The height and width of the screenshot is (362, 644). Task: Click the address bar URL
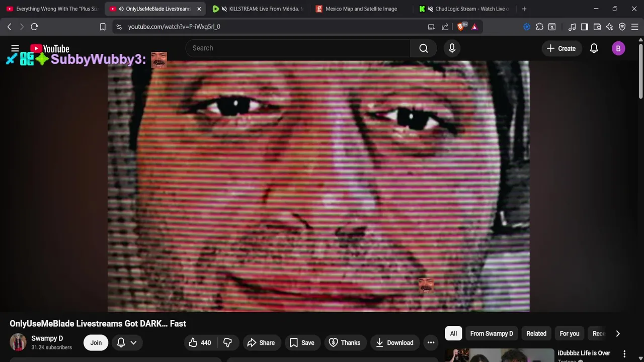(174, 27)
